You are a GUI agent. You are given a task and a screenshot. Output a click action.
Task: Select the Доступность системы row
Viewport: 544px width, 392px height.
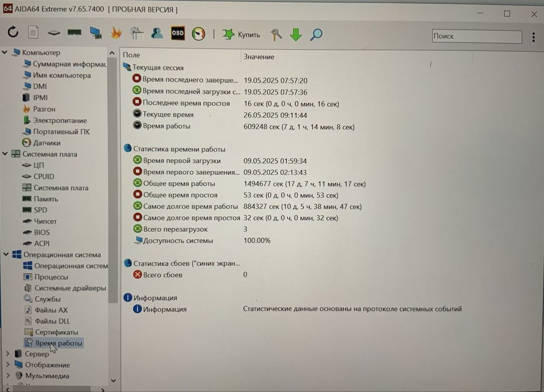point(202,240)
